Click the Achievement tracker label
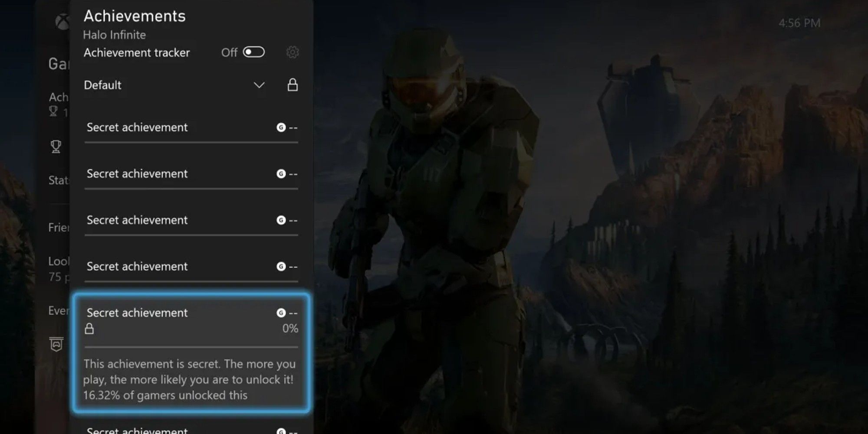 pos(137,52)
